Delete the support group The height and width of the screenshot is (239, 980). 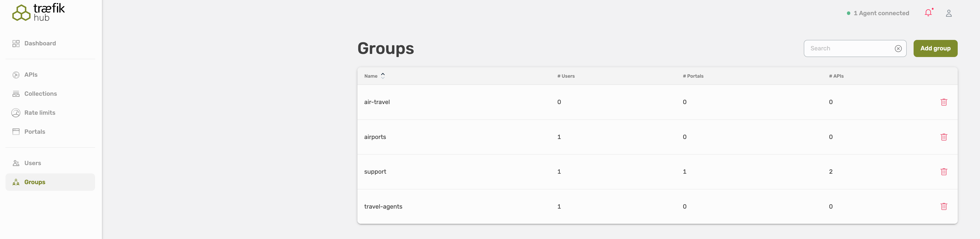(x=944, y=172)
